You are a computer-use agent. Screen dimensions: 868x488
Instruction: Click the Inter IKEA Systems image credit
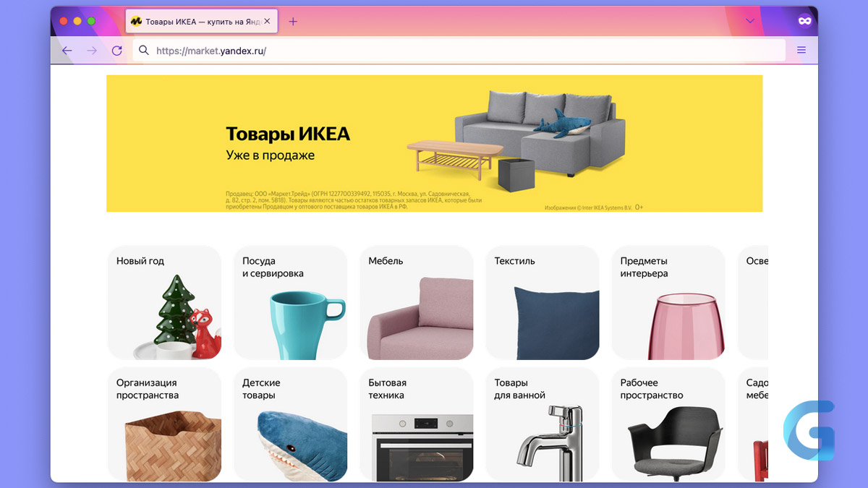point(588,207)
